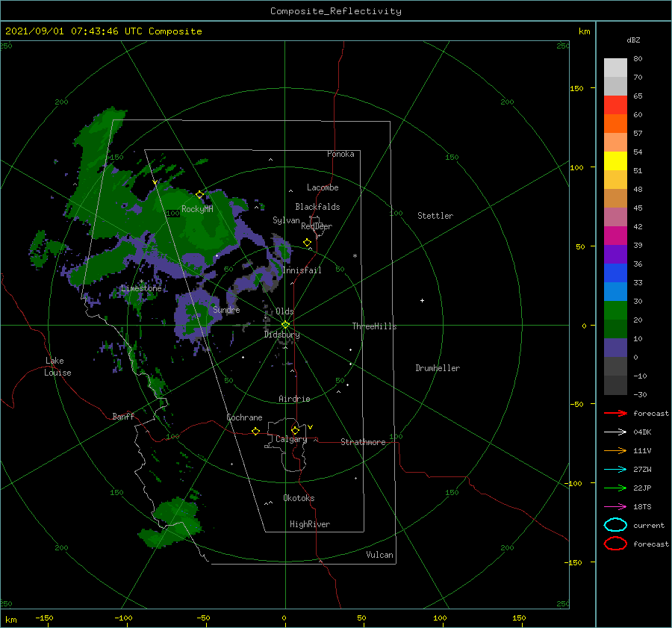Click the Composite_Reflectivity title
The width and height of the screenshot is (672, 628).
pyautogui.click(x=336, y=11)
